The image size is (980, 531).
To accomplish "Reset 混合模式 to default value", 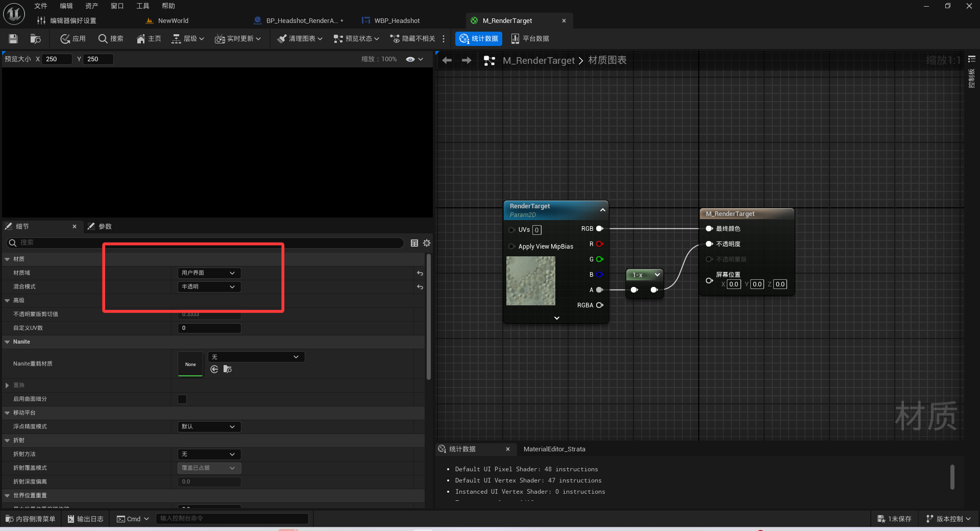I will (x=420, y=287).
